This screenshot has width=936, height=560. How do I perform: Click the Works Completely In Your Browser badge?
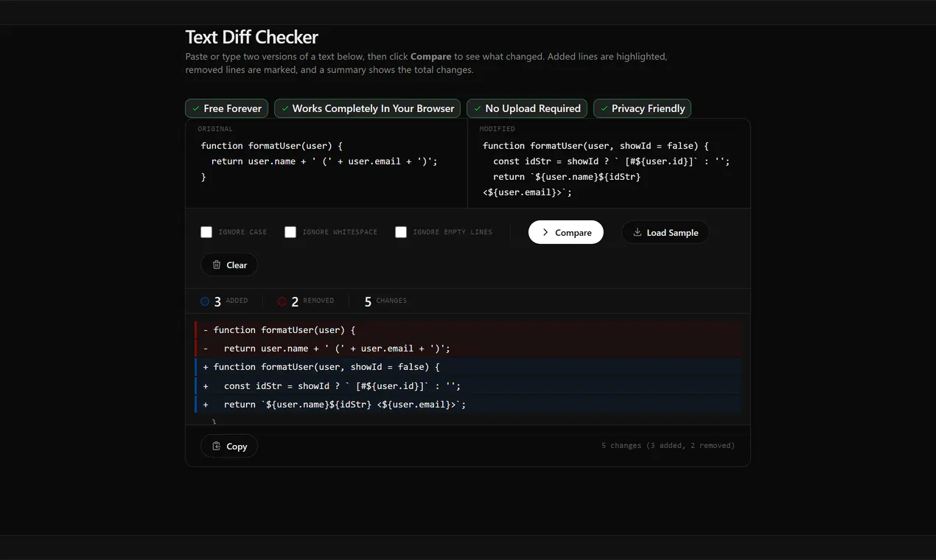pos(367,108)
